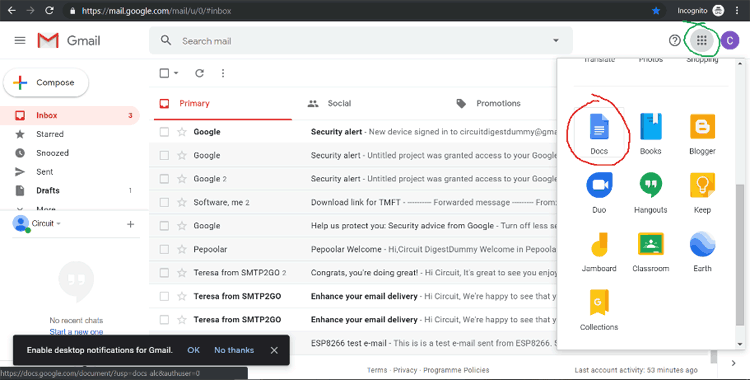
Task: Select the Teresa Congrats email checkbox
Action: coord(164,272)
